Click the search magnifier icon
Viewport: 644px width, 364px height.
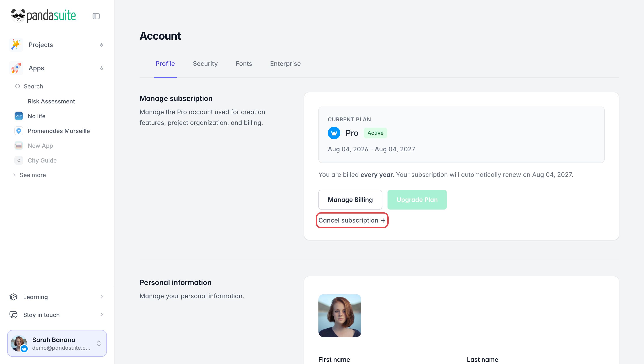[x=18, y=86]
